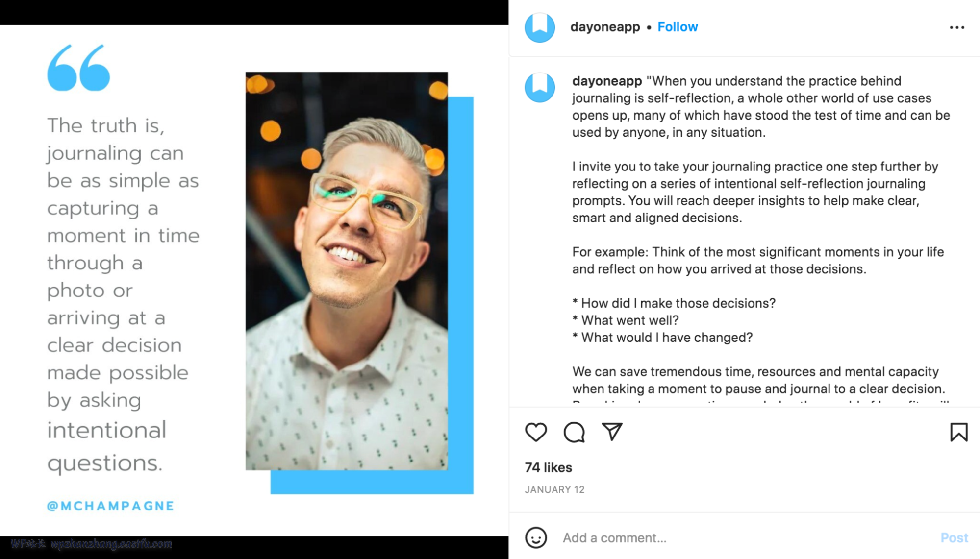The width and height of the screenshot is (980, 559).
Task: Open the dayoneapp username in the caption
Action: [606, 81]
